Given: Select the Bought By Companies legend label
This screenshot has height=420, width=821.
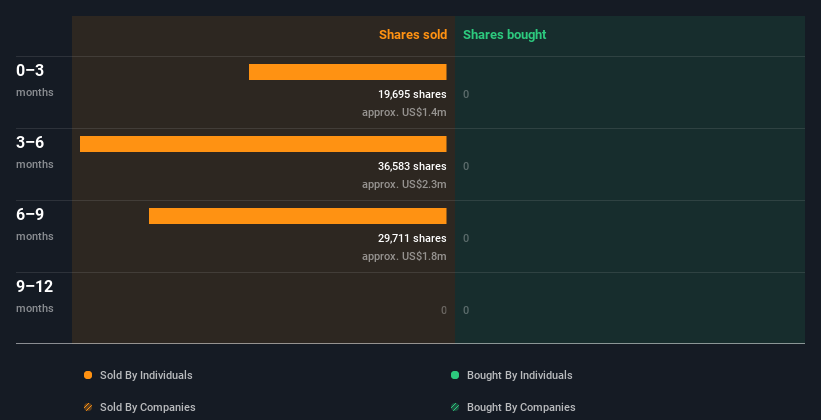Looking at the screenshot, I should pyautogui.click(x=521, y=407).
